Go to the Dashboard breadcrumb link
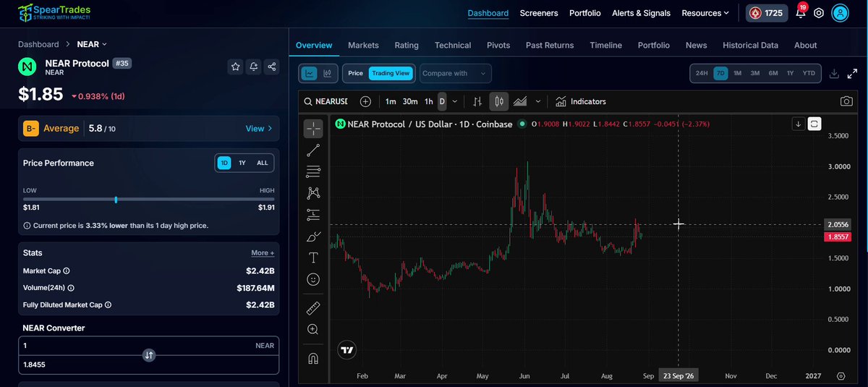Viewport: 868px width, 387px height. click(x=38, y=44)
